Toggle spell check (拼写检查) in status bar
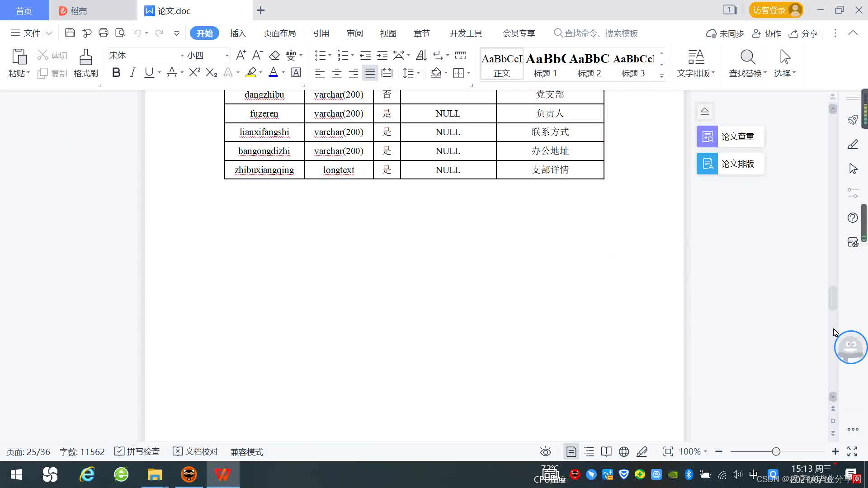 pos(137,451)
